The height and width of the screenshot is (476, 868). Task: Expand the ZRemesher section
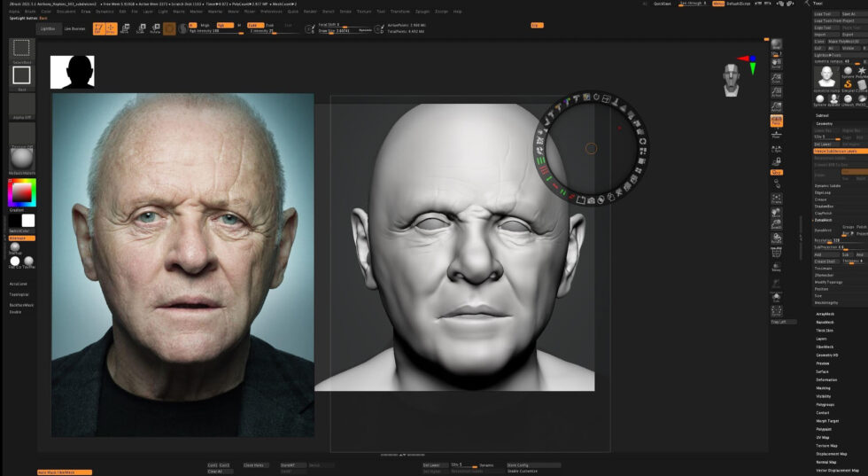825,275
